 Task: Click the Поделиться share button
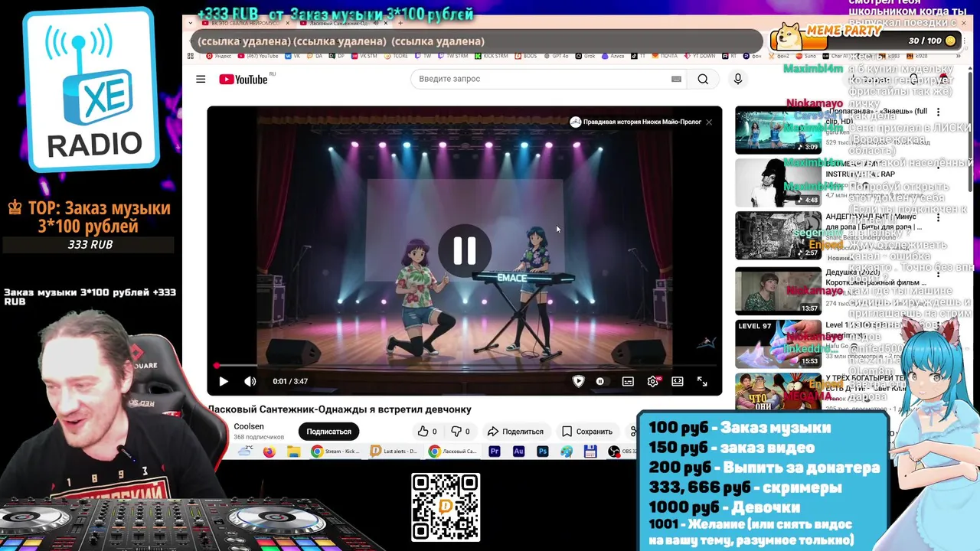pyautogui.click(x=515, y=431)
